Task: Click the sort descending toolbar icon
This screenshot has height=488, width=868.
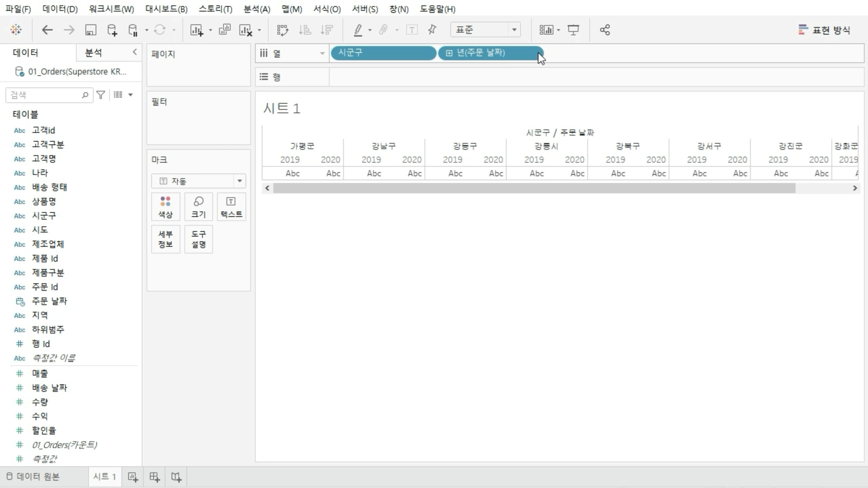Action: [326, 30]
